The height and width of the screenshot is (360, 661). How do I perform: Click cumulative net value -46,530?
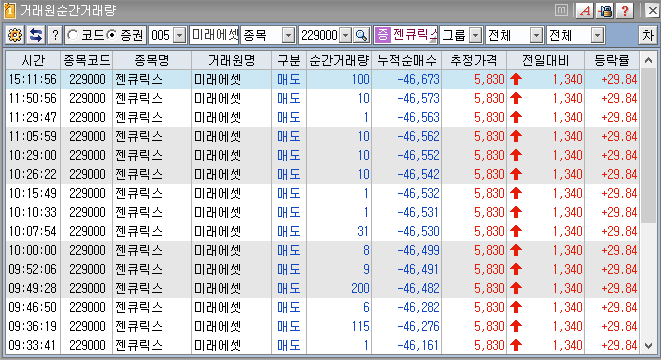(x=418, y=231)
